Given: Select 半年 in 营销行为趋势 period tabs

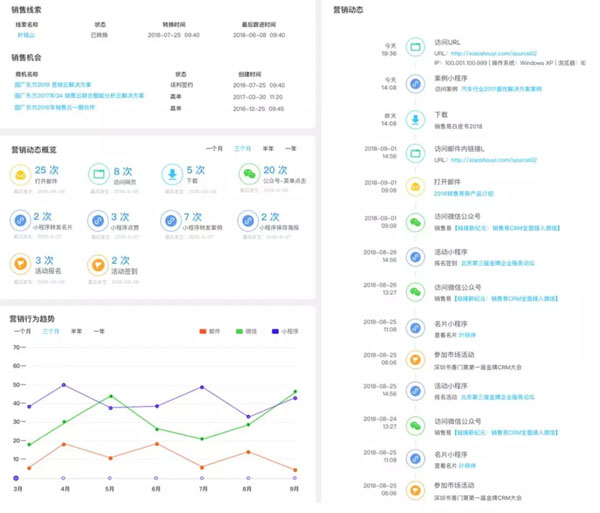Looking at the screenshot, I should click(77, 330).
